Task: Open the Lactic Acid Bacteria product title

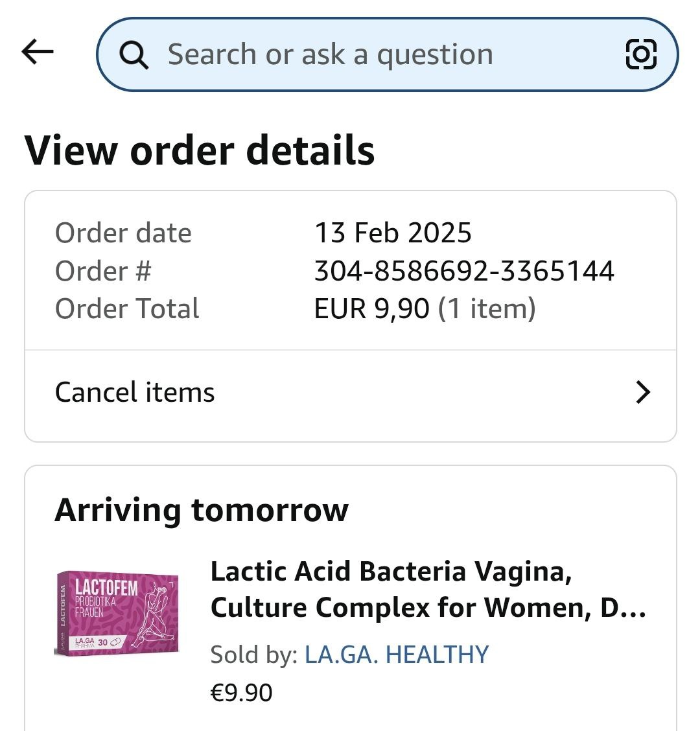Action: point(428,589)
